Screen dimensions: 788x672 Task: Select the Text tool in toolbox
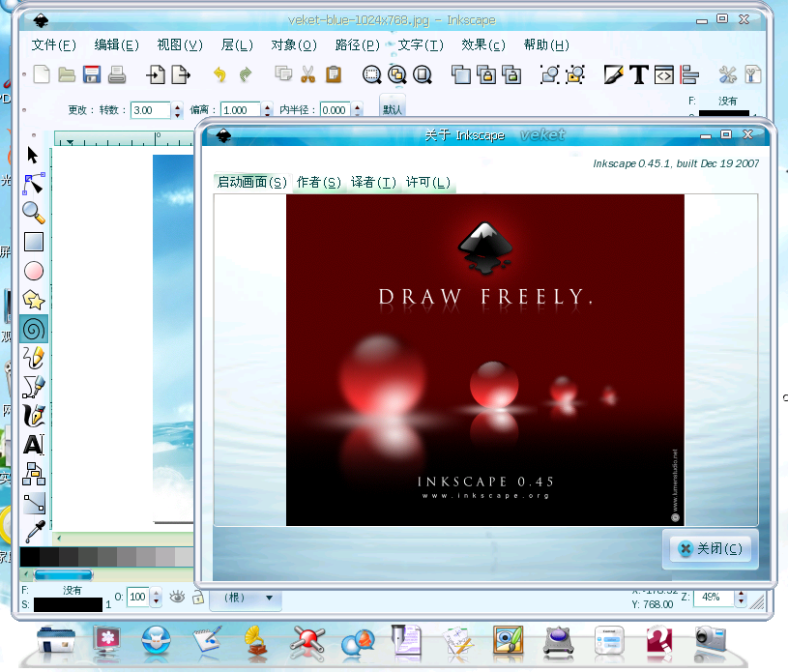34,445
